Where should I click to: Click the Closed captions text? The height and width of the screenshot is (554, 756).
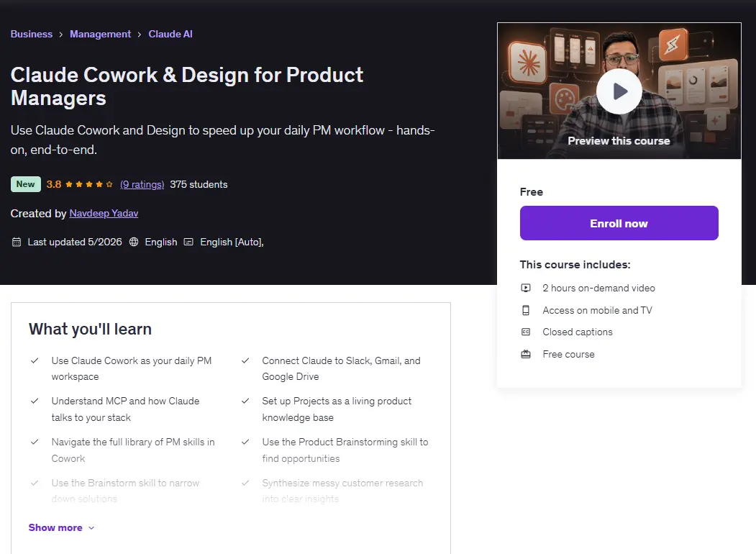tap(578, 332)
